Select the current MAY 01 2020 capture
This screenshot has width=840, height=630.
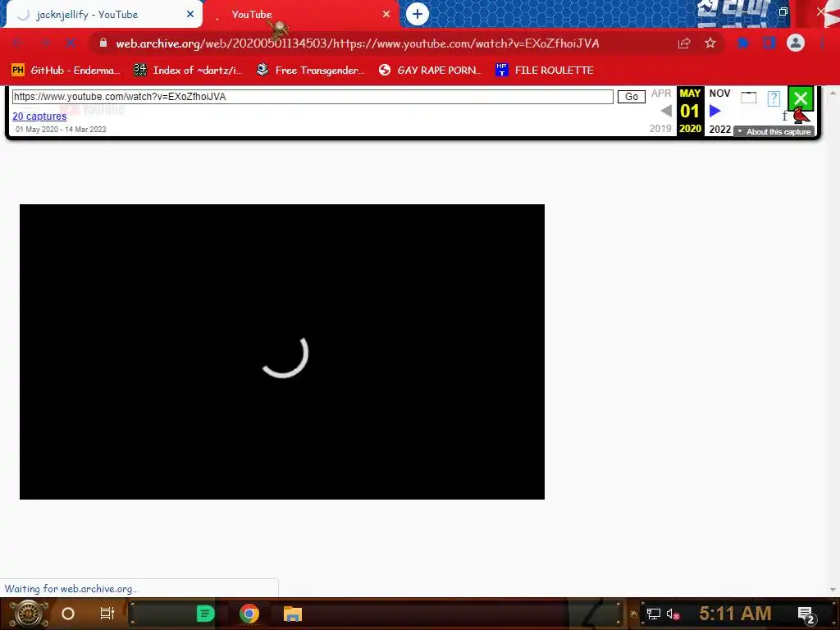(x=690, y=111)
